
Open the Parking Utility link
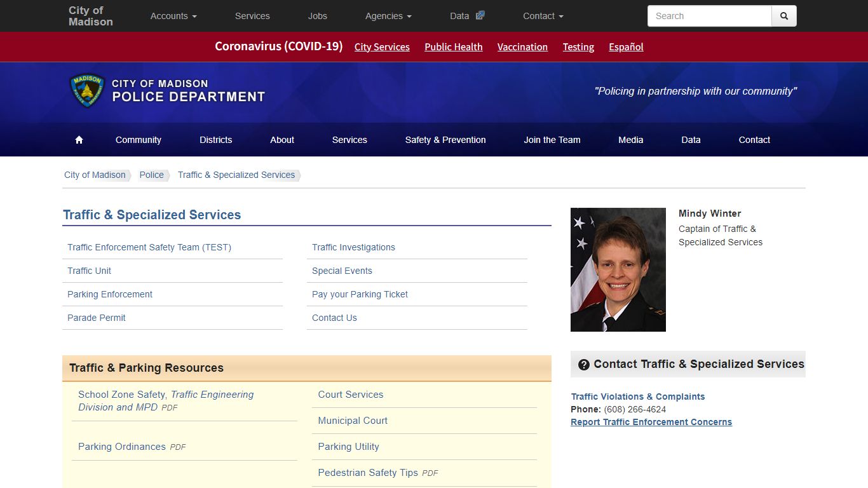click(x=348, y=447)
